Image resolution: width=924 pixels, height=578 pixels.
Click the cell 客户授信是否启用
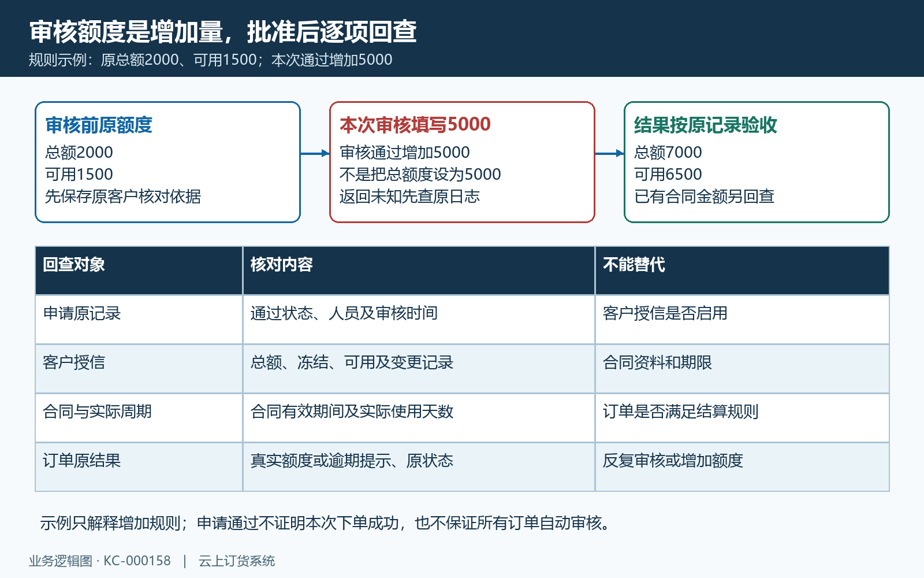742,320
